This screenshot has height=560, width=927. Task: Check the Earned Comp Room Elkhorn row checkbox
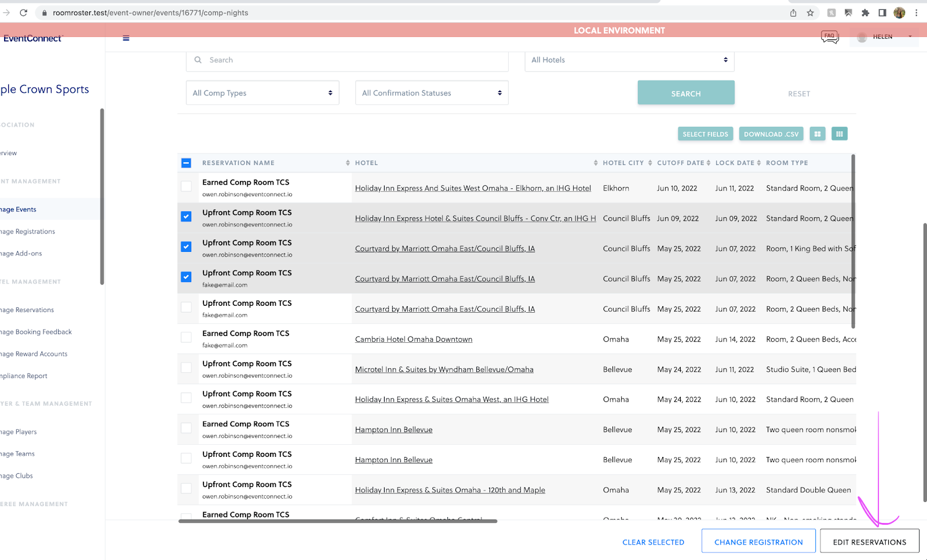186,186
